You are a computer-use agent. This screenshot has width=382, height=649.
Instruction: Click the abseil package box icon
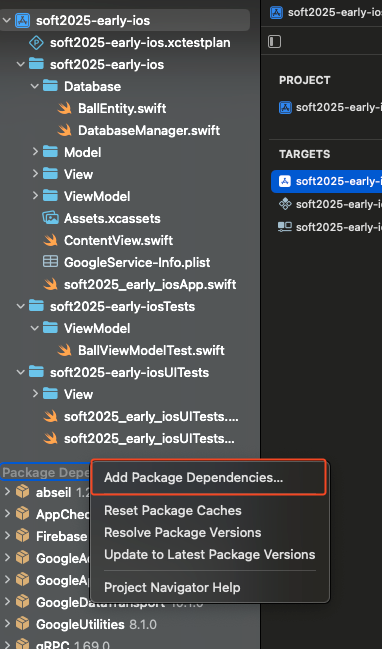click(22, 492)
